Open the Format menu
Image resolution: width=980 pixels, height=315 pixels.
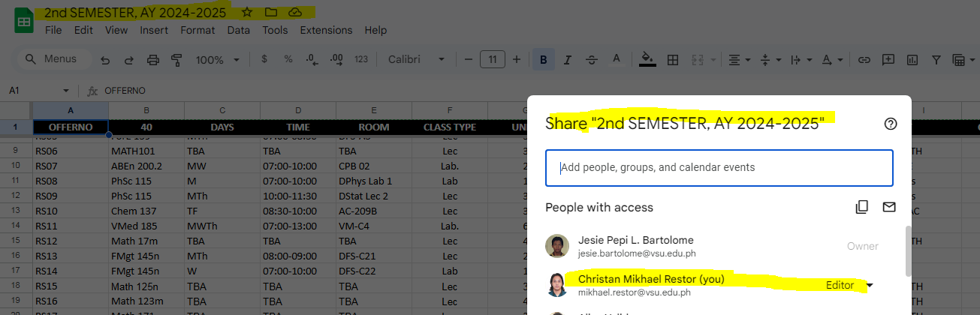tap(198, 31)
